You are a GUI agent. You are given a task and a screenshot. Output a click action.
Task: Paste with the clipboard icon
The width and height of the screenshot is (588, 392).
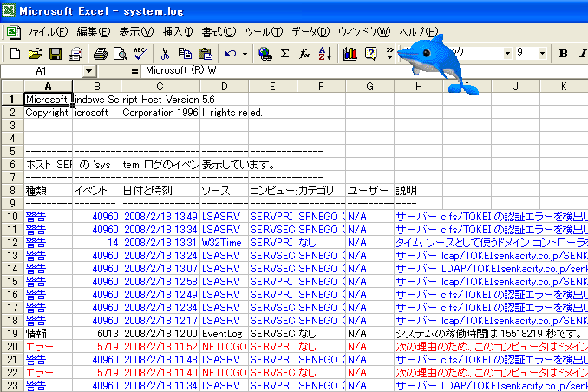tap(206, 54)
